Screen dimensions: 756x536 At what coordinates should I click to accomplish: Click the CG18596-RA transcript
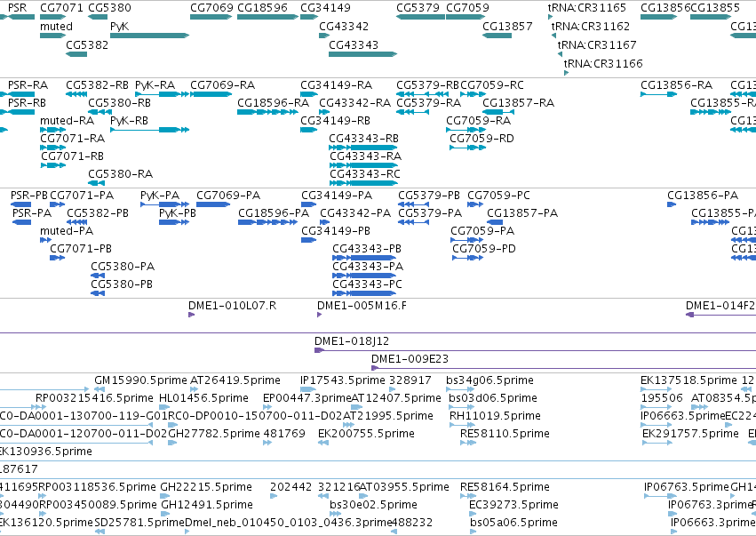(267, 112)
